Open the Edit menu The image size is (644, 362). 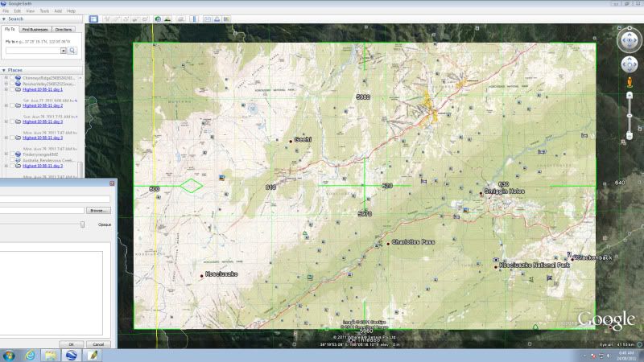(x=17, y=10)
